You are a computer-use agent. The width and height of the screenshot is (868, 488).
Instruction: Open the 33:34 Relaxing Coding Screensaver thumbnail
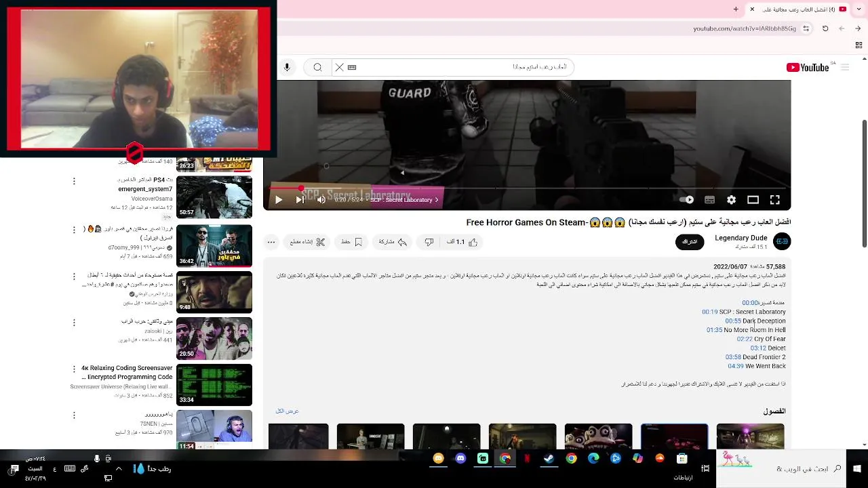tap(214, 385)
